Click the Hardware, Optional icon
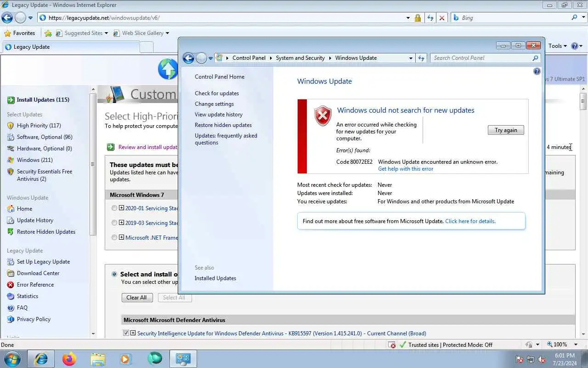This screenshot has height=368, width=588. (x=11, y=149)
